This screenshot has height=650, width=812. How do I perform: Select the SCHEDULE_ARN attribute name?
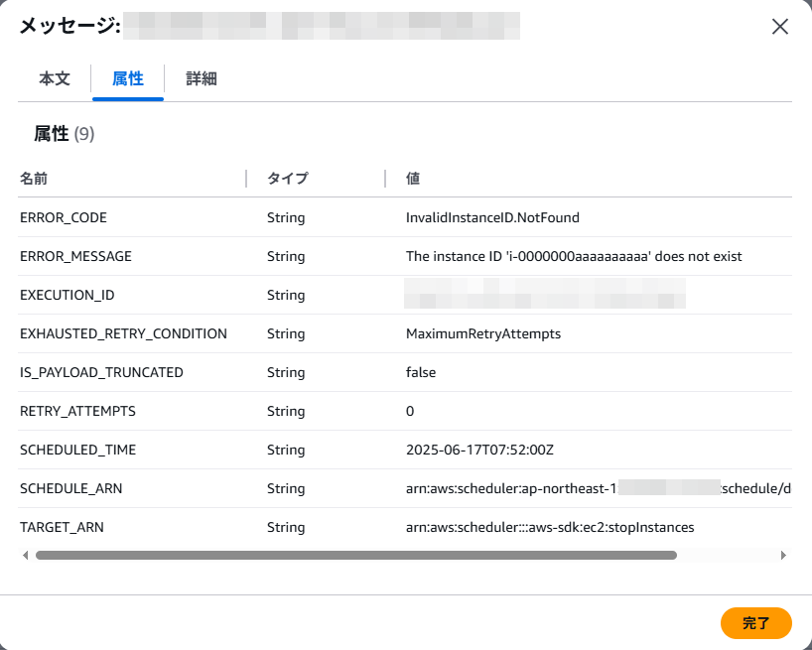(x=70, y=488)
